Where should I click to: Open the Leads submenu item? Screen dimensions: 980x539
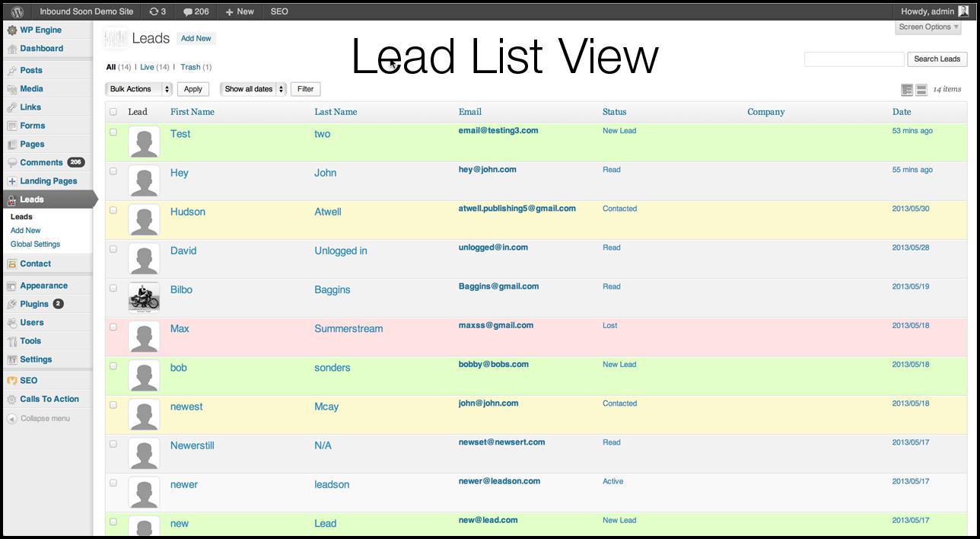coord(21,217)
